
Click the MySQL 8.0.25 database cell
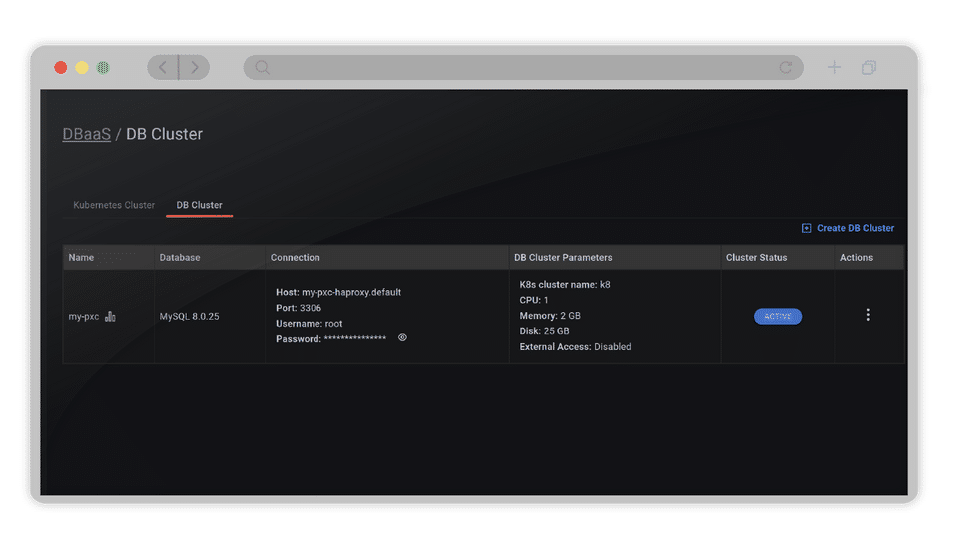click(x=189, y=316)
